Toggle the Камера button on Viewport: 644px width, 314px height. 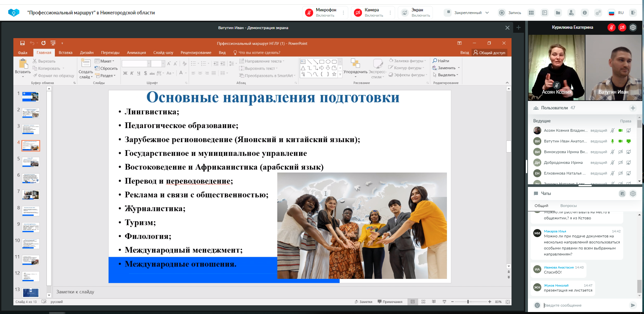click(x=358, y=13)
